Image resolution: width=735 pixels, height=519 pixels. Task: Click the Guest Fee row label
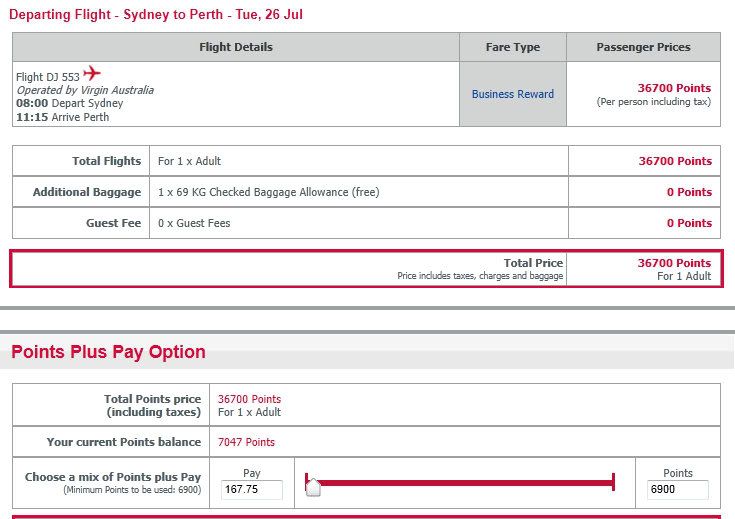click(x=113, y=223)
